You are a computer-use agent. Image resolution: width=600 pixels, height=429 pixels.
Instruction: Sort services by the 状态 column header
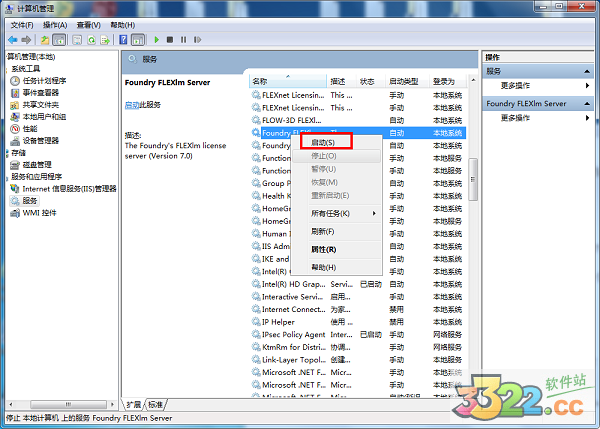coord(371,82)
